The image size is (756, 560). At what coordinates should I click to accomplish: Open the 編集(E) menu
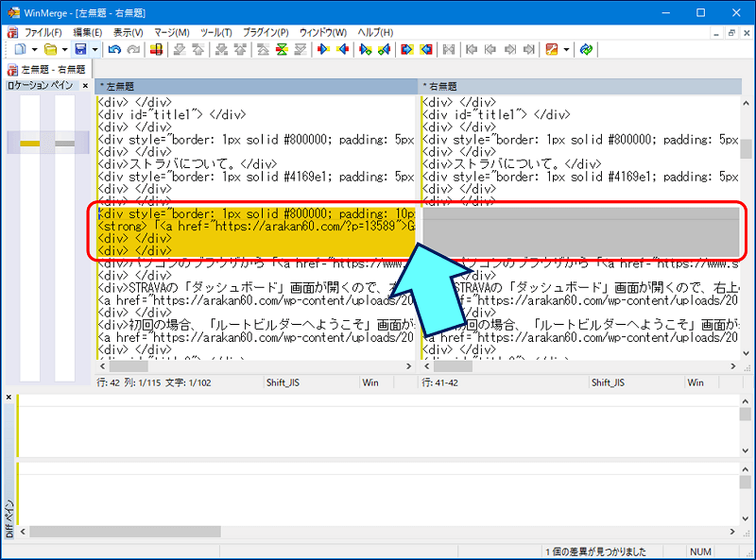pyautogui.click(x=88, y=33)
